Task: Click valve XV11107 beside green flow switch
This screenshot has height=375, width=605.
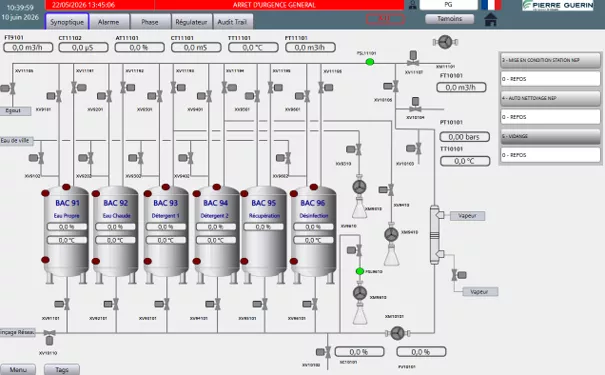Action: (x=413, y=58)
